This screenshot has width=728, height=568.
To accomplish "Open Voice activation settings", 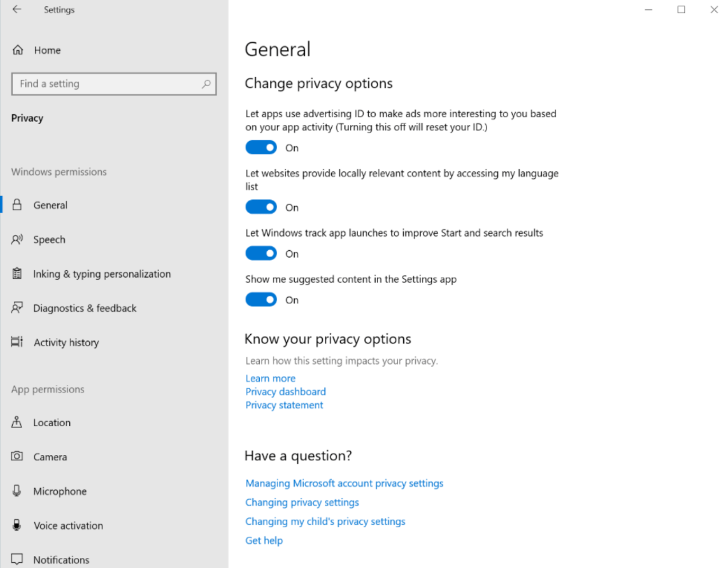I will tap(16, 525).
